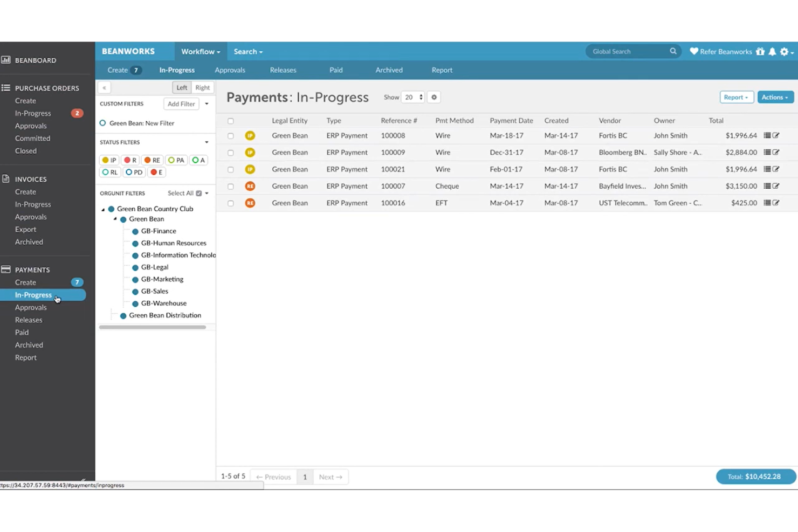The height and width of the screenshot is (532, 798).
Task: Go to Next page of results
Action: click(331, 476)
